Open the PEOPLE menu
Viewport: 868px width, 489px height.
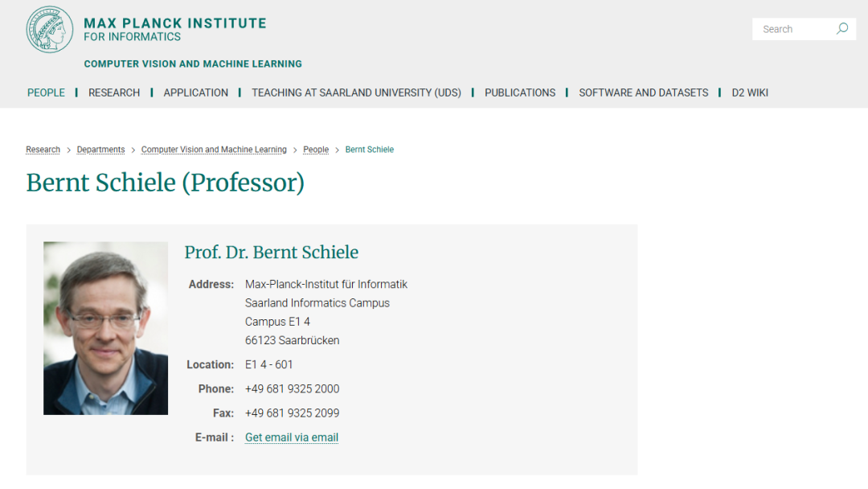pyautogui.click(x=46, y=92)
